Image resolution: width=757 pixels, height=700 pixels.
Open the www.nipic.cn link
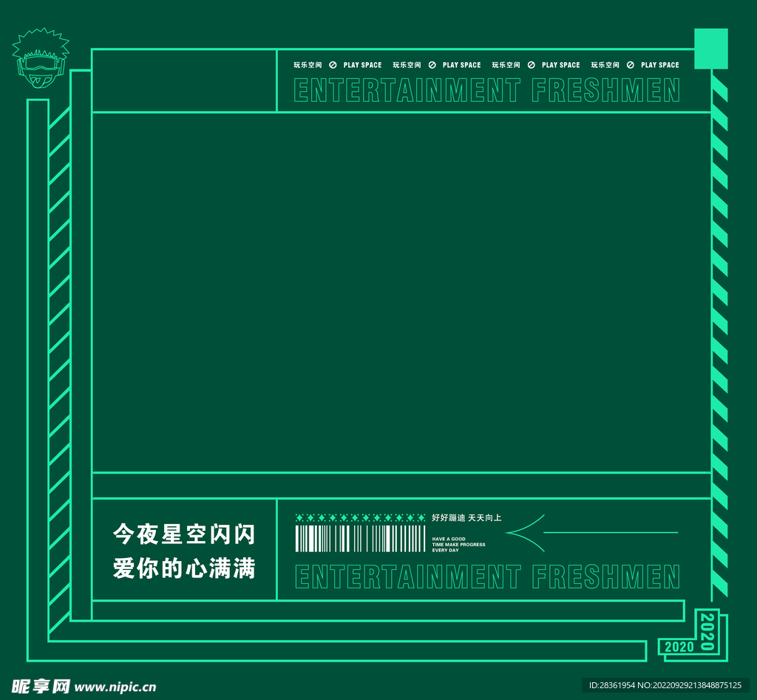point(116,687)
